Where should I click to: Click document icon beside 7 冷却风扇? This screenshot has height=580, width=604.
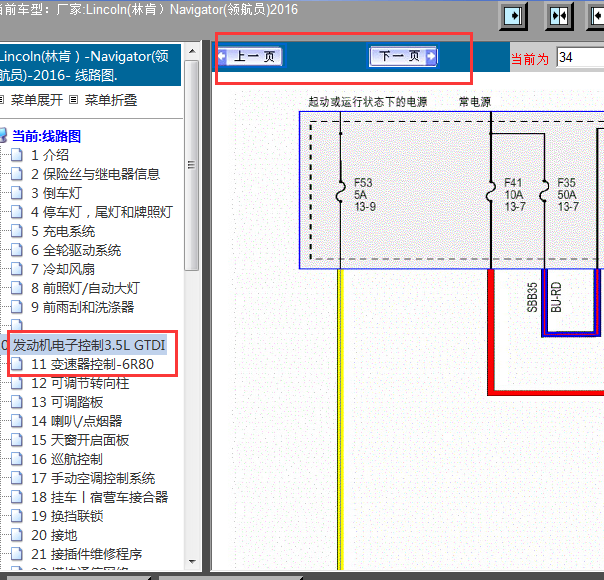(x=17, y=268)
